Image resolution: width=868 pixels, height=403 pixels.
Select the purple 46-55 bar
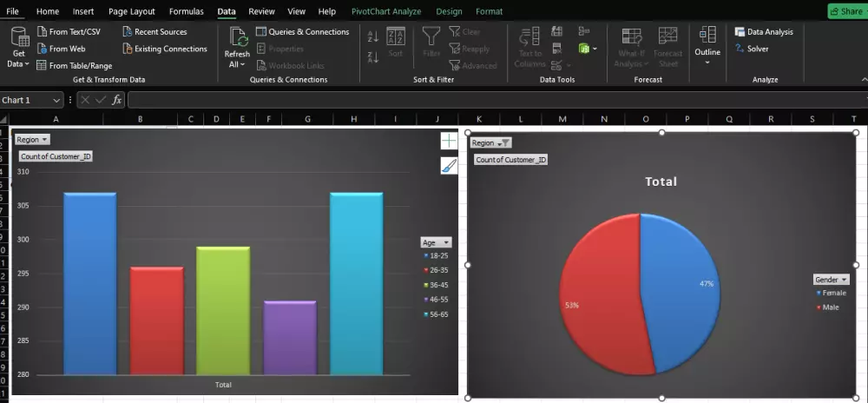tap(290, 338)
